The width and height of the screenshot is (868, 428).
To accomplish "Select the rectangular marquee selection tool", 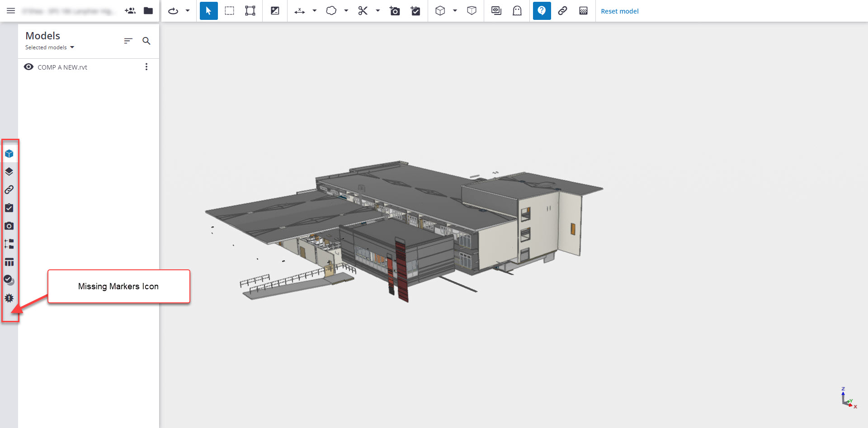I will [229, 10].
